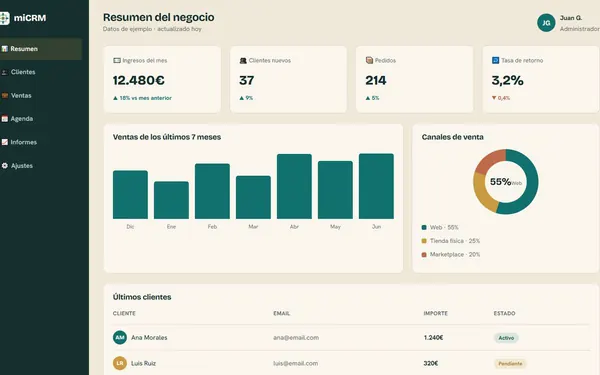Go to the Ventas section

[x=40, y=96]
